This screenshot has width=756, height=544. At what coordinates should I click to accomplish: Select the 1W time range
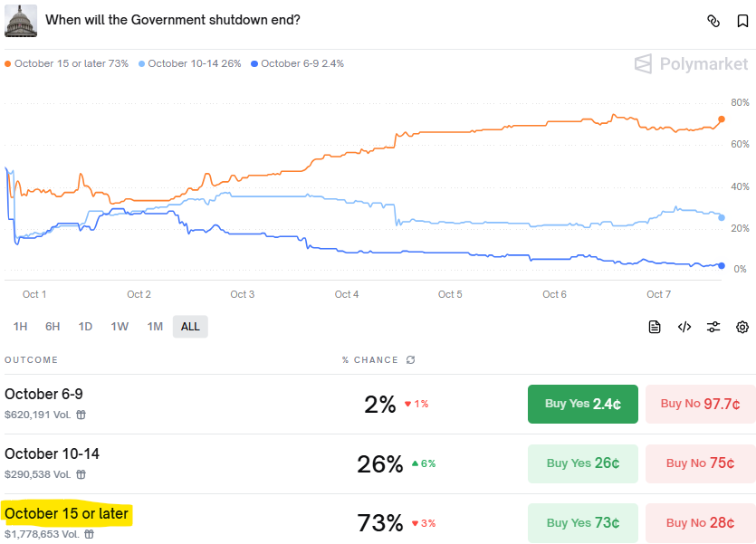click(120, 327)
